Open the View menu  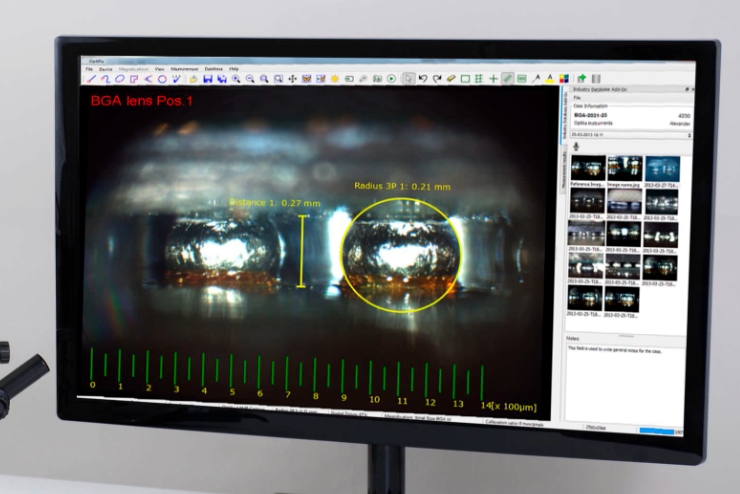(x=160, y=69)
